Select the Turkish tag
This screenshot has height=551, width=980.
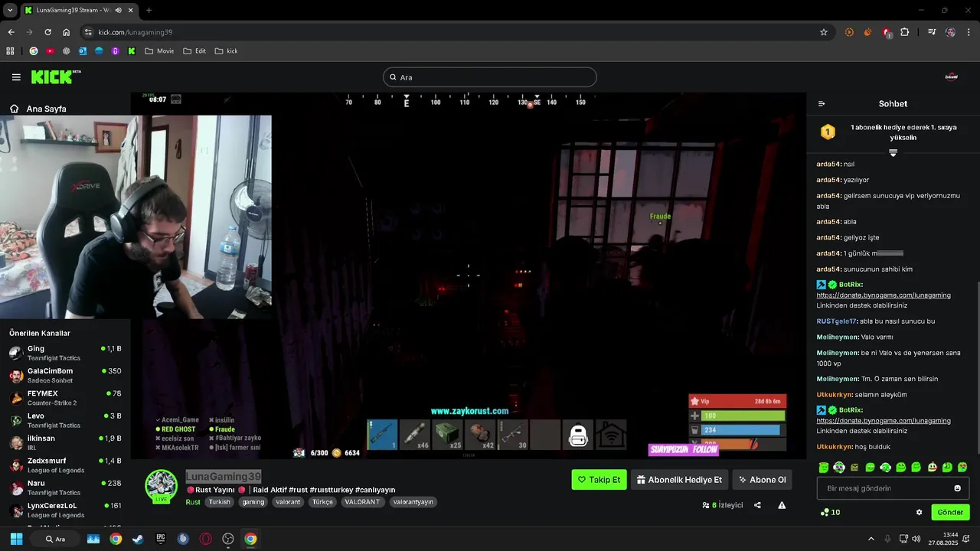pyautogui.click(x=220, y=502)
